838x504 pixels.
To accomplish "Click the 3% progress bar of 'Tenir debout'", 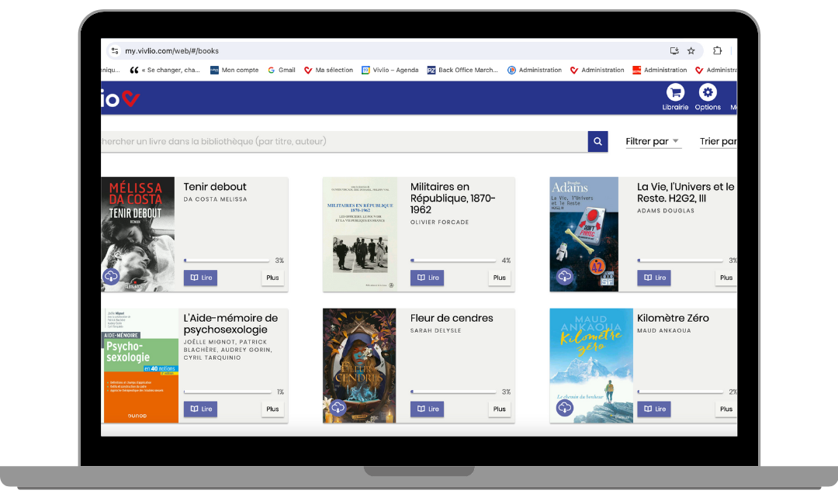I will tap(226, 261).
